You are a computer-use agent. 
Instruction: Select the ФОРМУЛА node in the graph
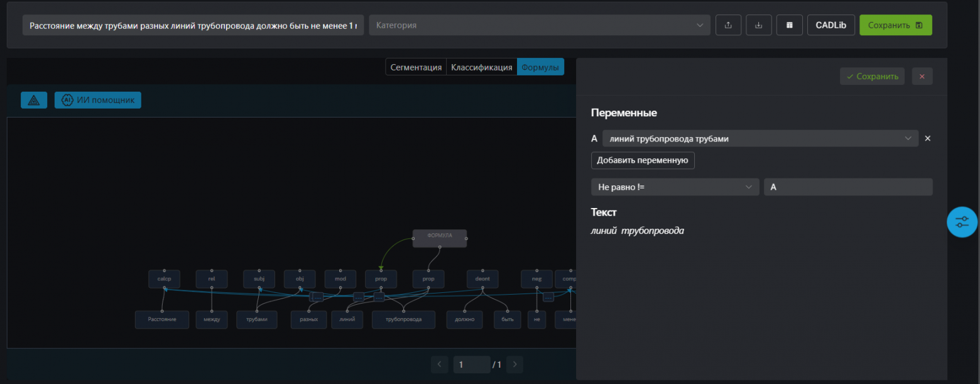click(x=440, y=238)
